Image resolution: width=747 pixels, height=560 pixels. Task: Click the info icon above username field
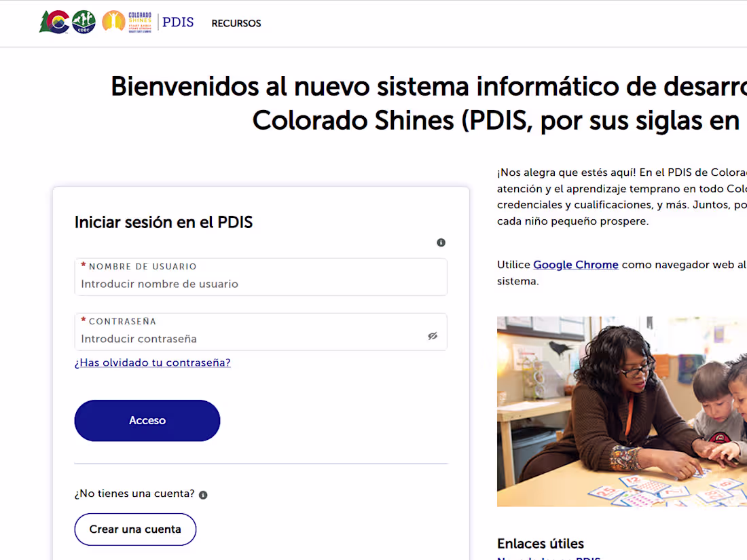(x=441, y=242)
